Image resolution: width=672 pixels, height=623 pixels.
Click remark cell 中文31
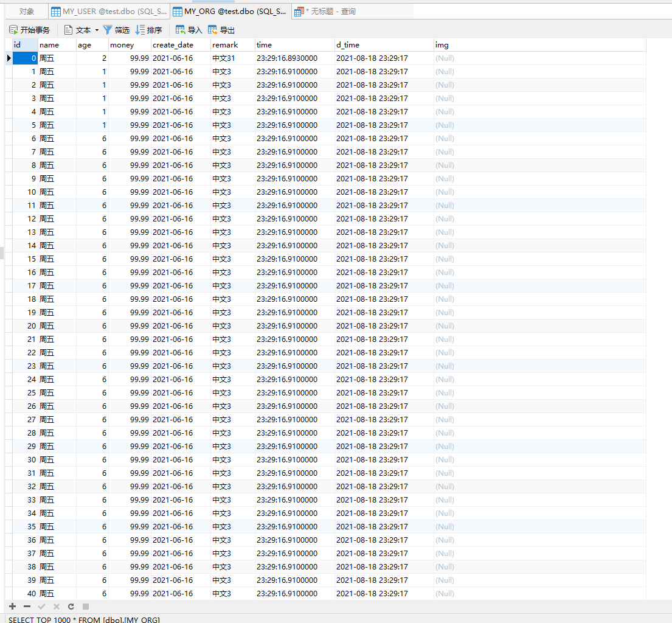pyautogui.click(x=233, y=58)
